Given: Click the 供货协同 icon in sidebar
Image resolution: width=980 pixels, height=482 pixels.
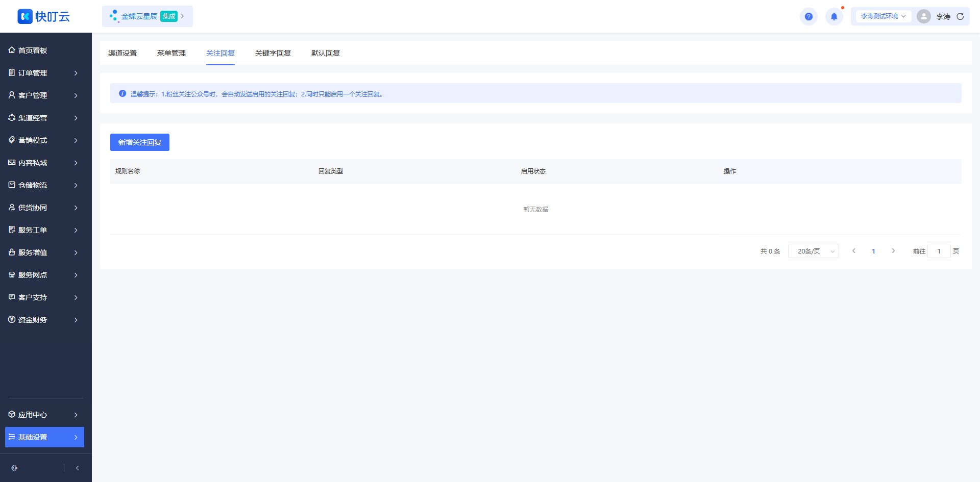Looking at the screenshot, I should [x=12, y=207].
